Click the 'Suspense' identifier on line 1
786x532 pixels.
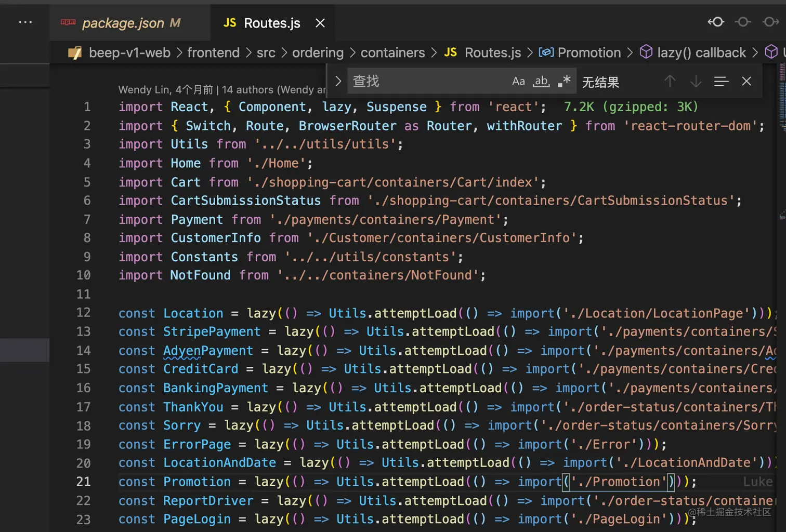tap(397, 107)
